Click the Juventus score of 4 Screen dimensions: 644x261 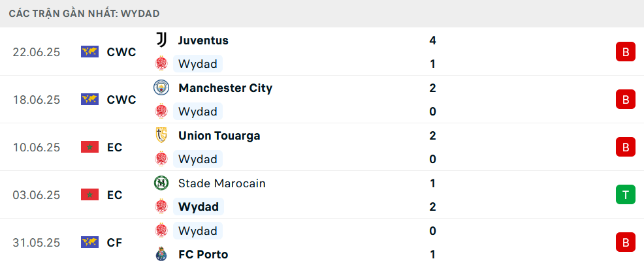pos(432,40)
